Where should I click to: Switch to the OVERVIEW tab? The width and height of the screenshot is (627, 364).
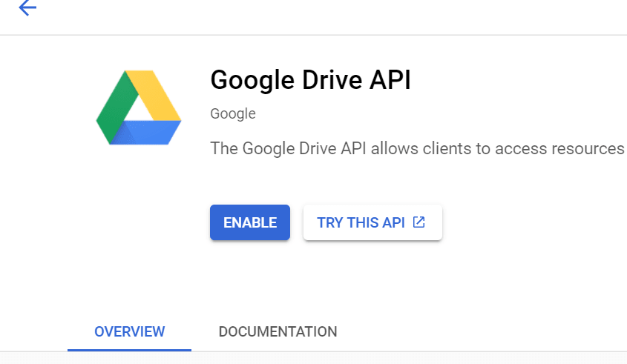(130, 331)
